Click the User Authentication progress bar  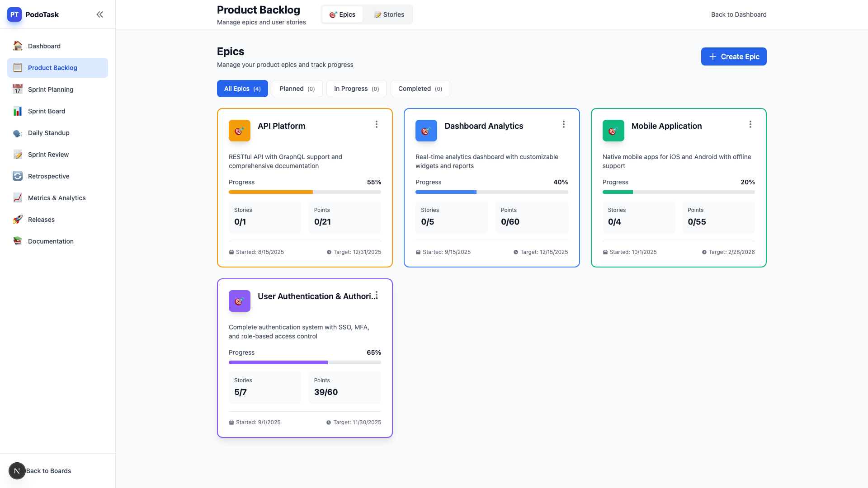tap(305, 362)
